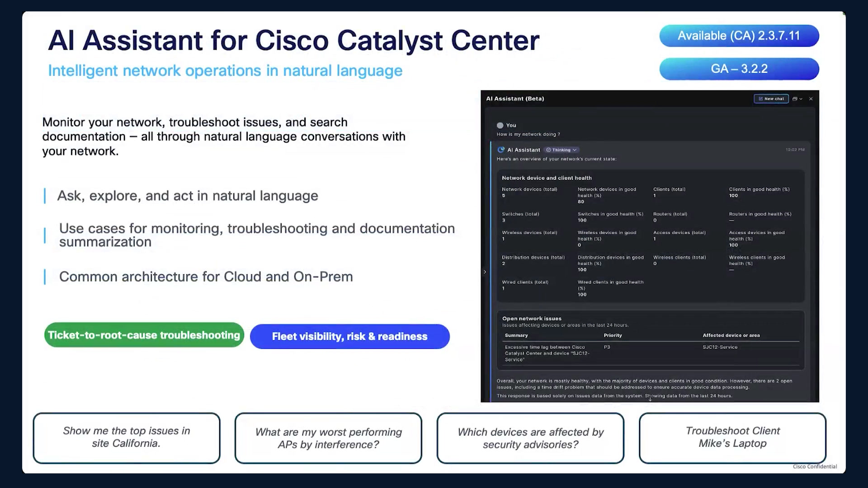Click the Excessive time lag issue summary
Image resolution: width=868 pixels, height=488 pixels.
click(547, 353)
